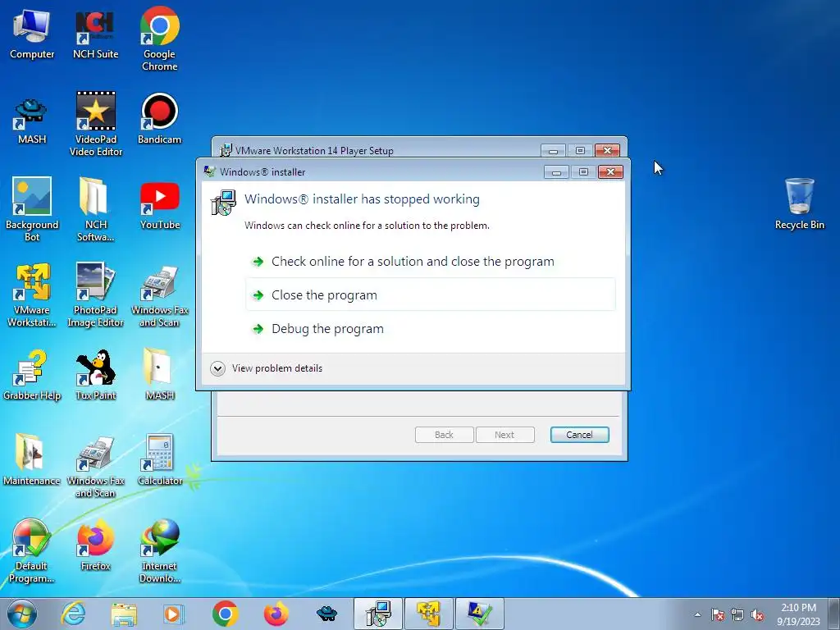Select Windows Fax and Scan beside Calculator
This screenshot has width=840, height=630.
coord(95,467)
